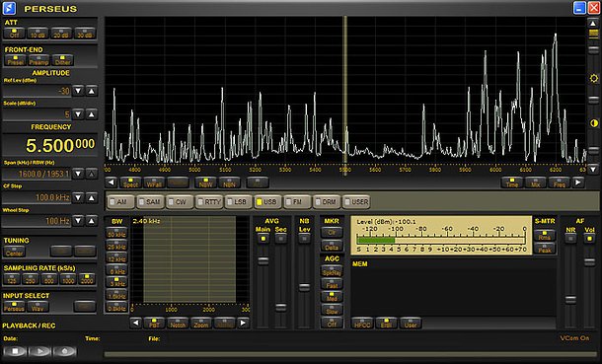The height and width of the screenshot is (364, 602).
Task: Set attenuator to 30 dB
Action: click(85, 34)
